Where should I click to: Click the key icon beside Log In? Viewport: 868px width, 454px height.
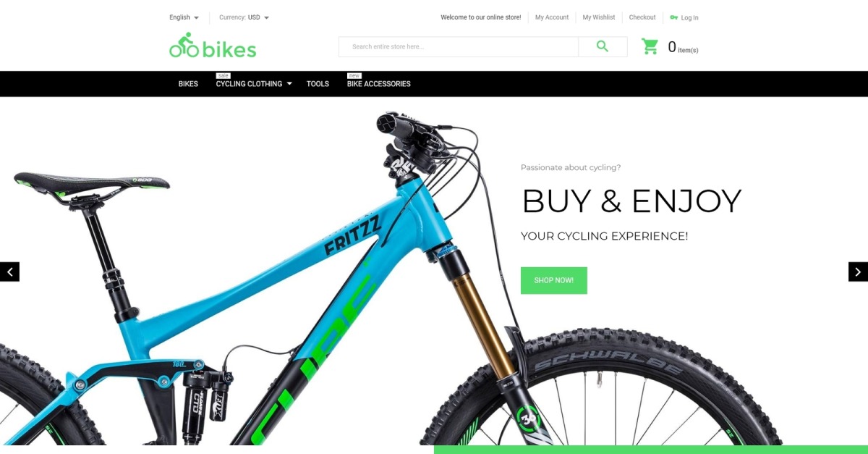point(673,17)
